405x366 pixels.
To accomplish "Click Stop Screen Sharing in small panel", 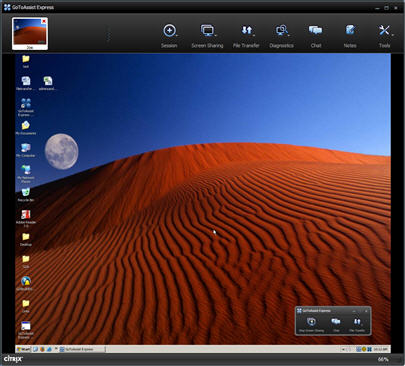I will tap(311, 325).
